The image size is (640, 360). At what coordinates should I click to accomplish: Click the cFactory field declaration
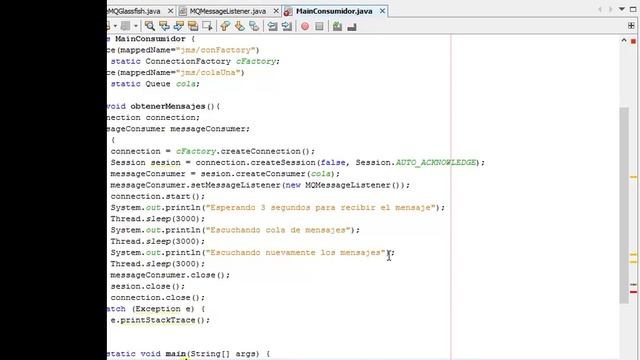coord(256,61)
